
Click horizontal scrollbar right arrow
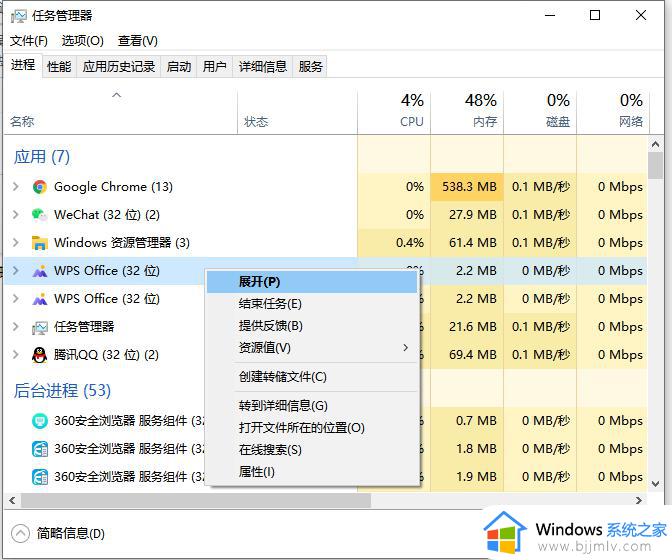click(639, 500)
